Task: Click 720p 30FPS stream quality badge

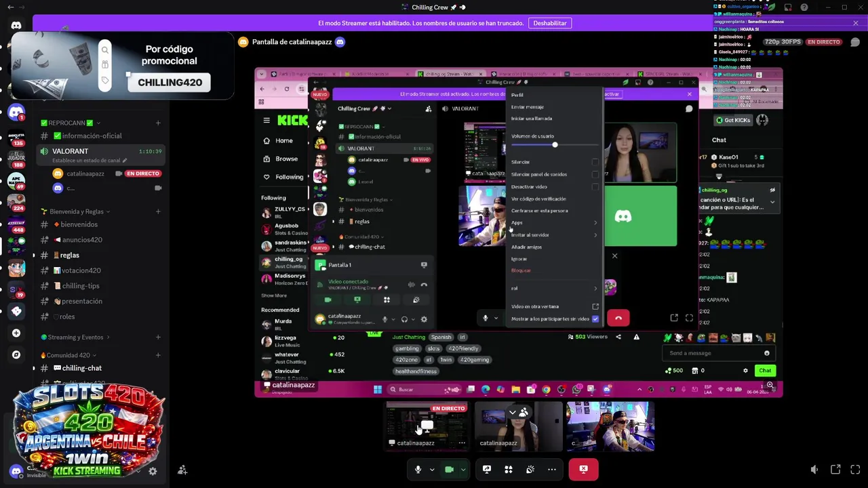Action: tap(783, 42)
